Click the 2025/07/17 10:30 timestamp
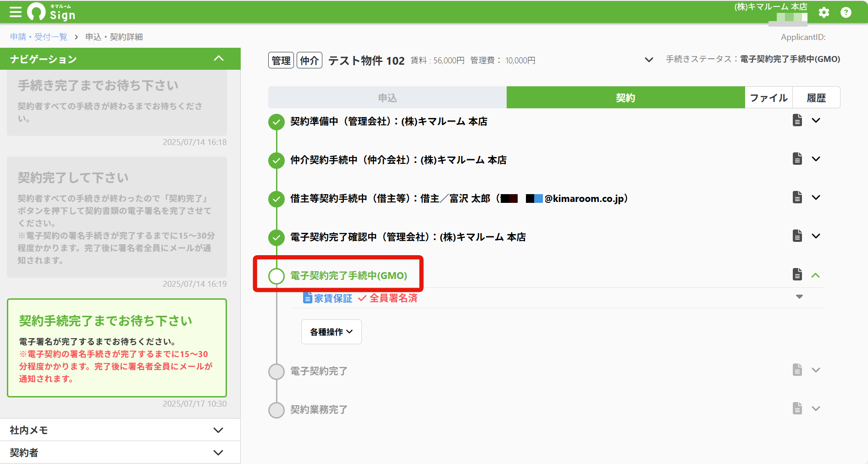Image resolution: width=868 pixels, height=464 pixels. [195, 404]
